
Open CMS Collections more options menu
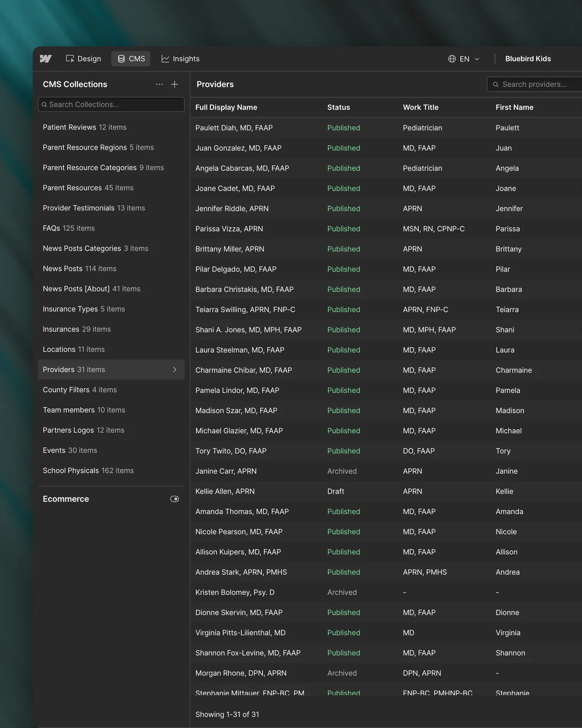coord(159,84)
